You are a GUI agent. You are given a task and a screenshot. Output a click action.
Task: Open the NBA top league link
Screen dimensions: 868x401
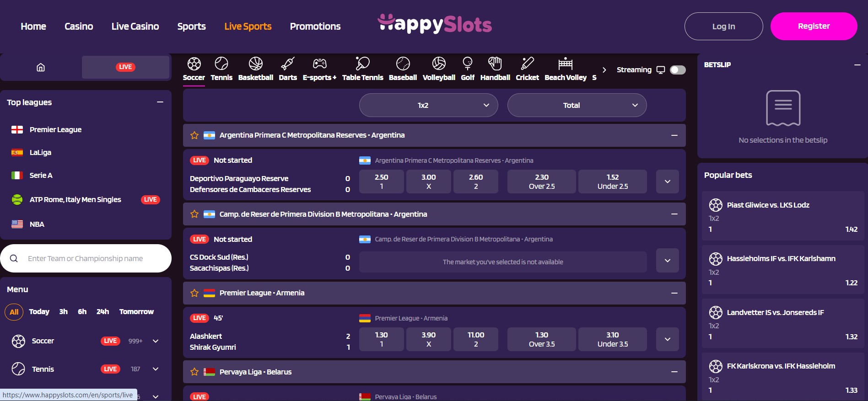click(37, 225)
